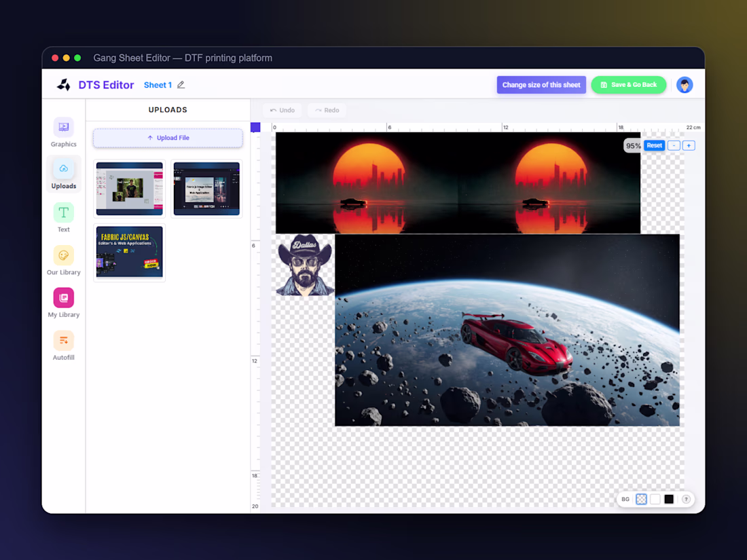Rename sheet using the pencil icon
Screen dimensions: 747x560
click(x=181, y=85)
